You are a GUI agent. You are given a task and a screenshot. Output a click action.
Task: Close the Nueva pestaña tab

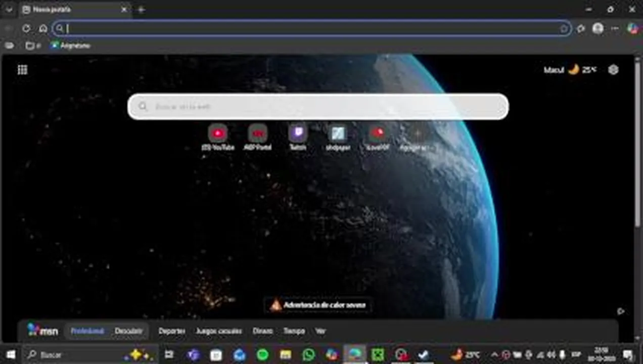point(124,10)
